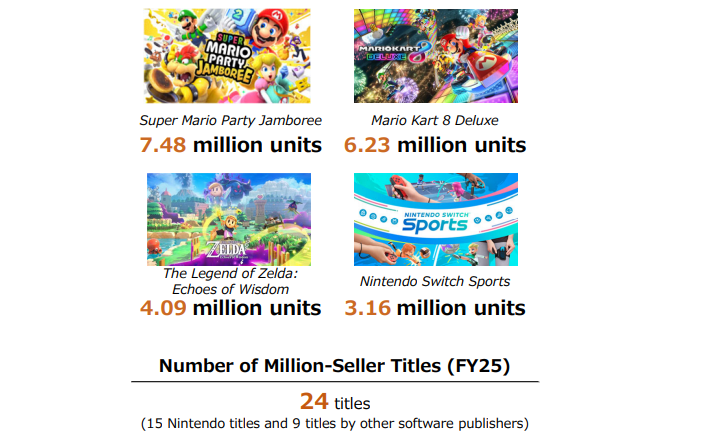Screen dimensions: 711x436
Task: Select the 15 Nintendo titles footnote text
Action: coord(335,423)
